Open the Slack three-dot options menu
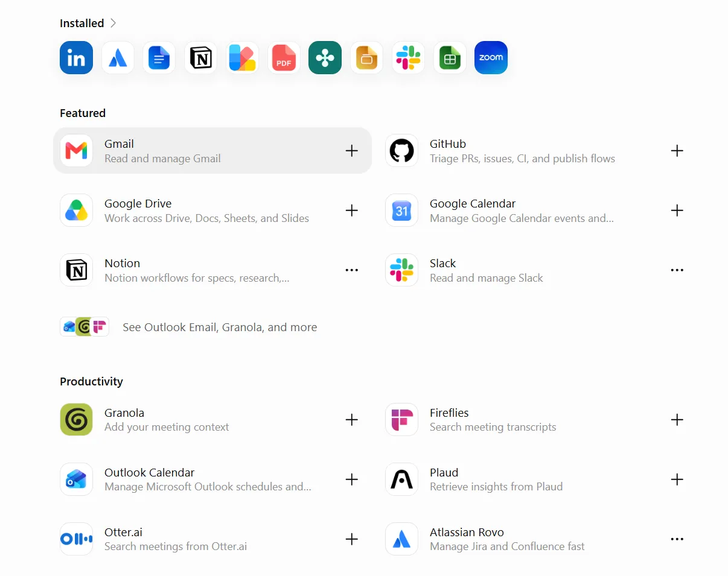728x576 pixels. 677,270
